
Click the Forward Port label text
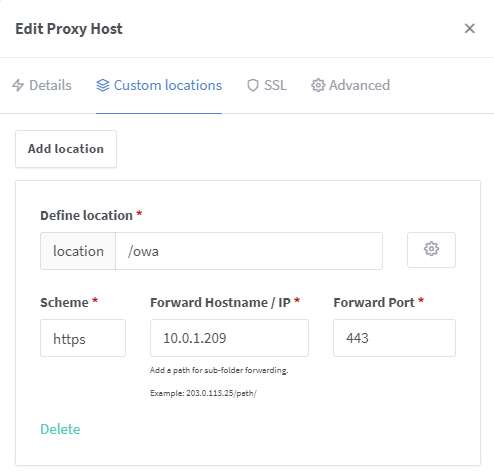click(374, 302)
